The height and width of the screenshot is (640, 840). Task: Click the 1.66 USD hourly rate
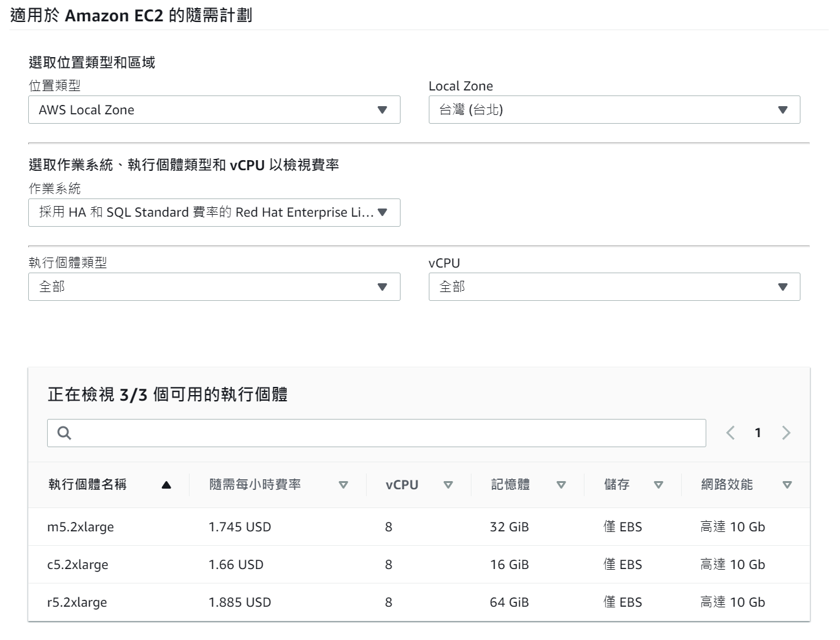pyautogui.click(x=236, y=565)
